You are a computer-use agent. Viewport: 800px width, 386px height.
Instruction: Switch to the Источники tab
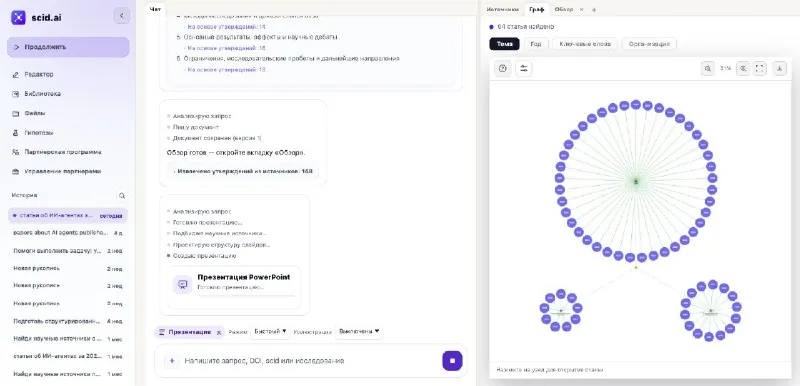pos(502,9)
